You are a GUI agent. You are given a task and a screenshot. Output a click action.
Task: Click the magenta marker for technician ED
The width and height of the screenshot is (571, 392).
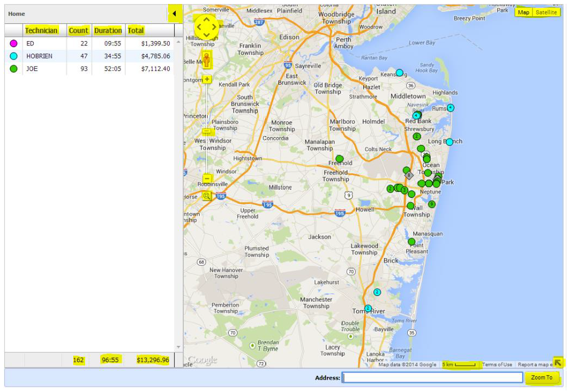(x=14, y=43)
